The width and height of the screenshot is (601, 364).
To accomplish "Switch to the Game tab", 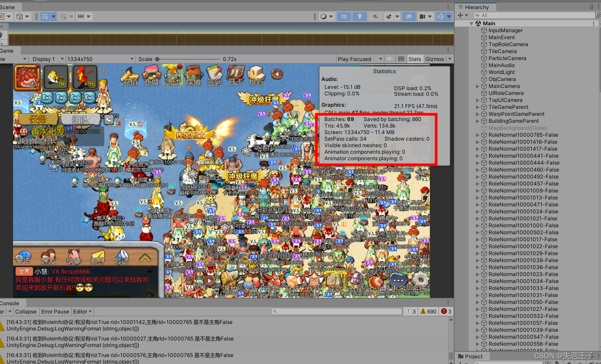I will coord(7,51).
